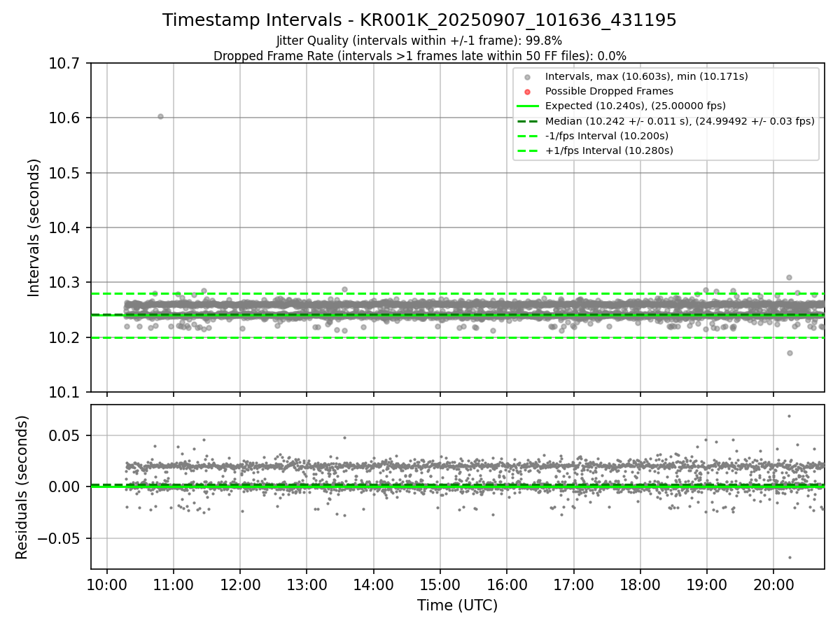Image resolution: width=840 pixels, height=630 pixels.
Task: Click the 13:00 time tick label
Action: click(307, 584)
